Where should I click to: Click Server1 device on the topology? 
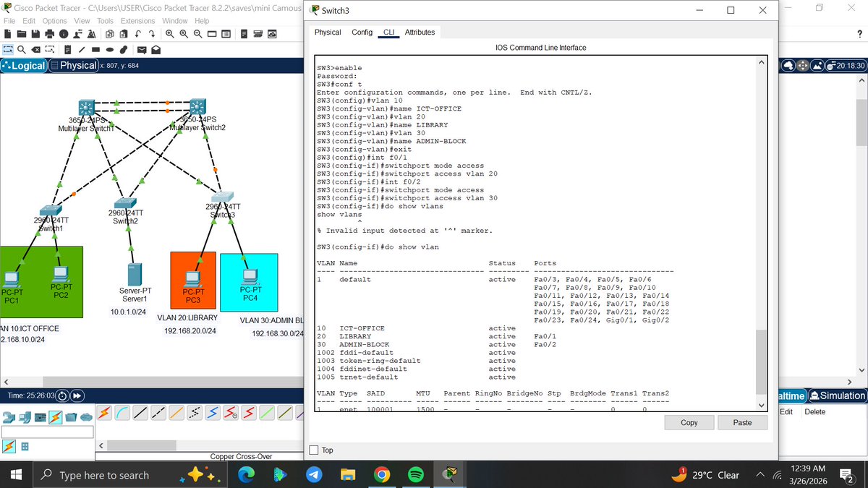click(134, 274)
